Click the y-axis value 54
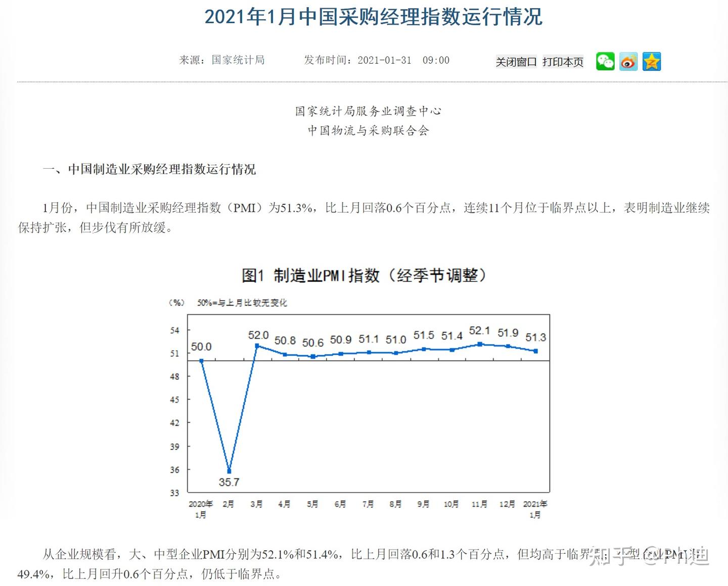 coord(175,330)
